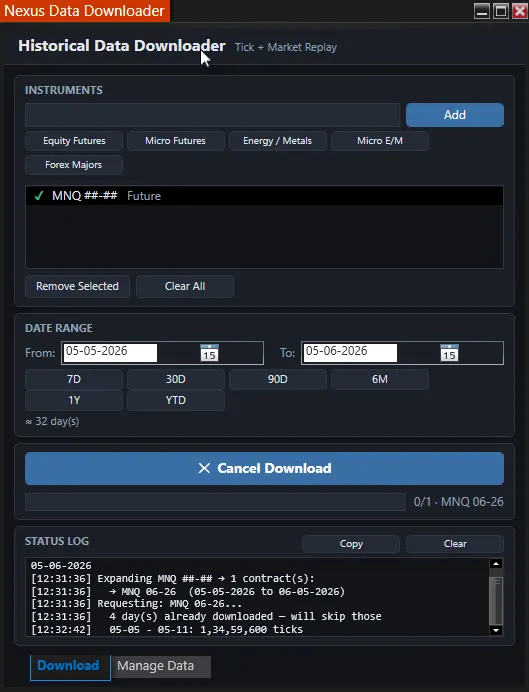529x692 pixels.
Task: Click the green checkmark beside MNQ ##-##
Action: click(39, 196)
